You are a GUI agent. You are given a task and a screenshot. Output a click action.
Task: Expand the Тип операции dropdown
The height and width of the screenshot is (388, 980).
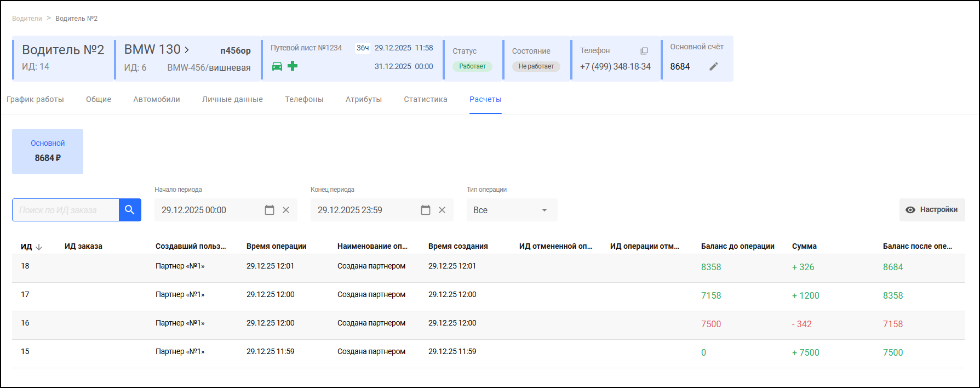[544, 210]
